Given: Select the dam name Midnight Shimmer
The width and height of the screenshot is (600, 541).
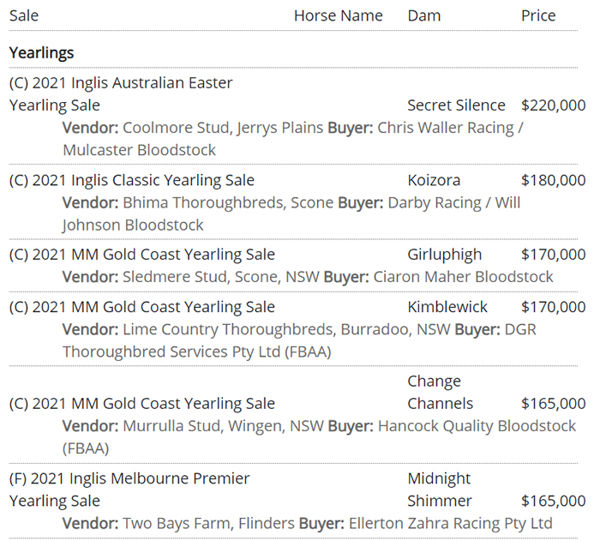Looking at the screenshot, I should [x=438, y=490].
